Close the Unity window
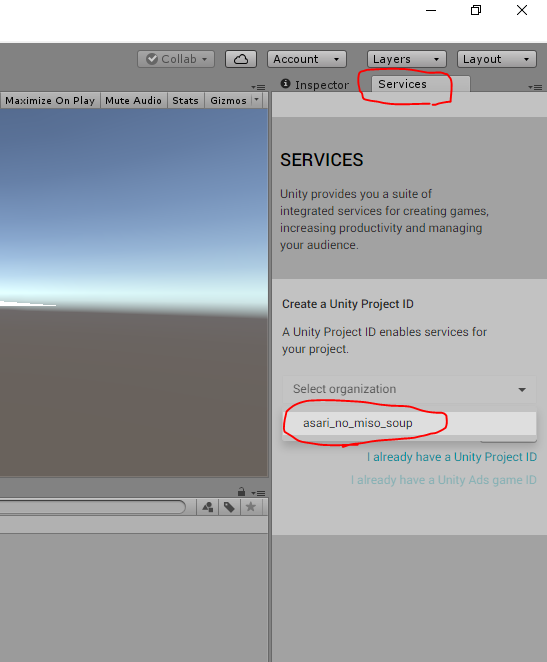Screen dimensions: 547x662 pyautogui.click(x=522, y=10)
